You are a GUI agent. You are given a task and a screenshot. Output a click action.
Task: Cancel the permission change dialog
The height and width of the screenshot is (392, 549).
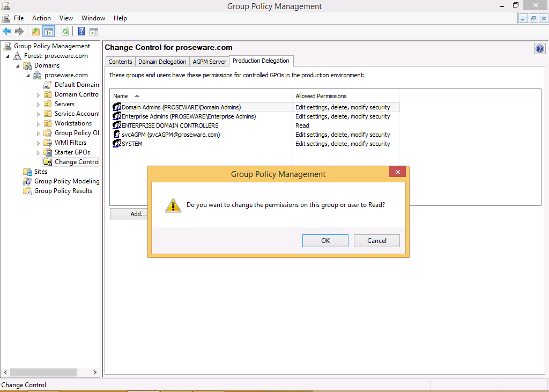376,241
